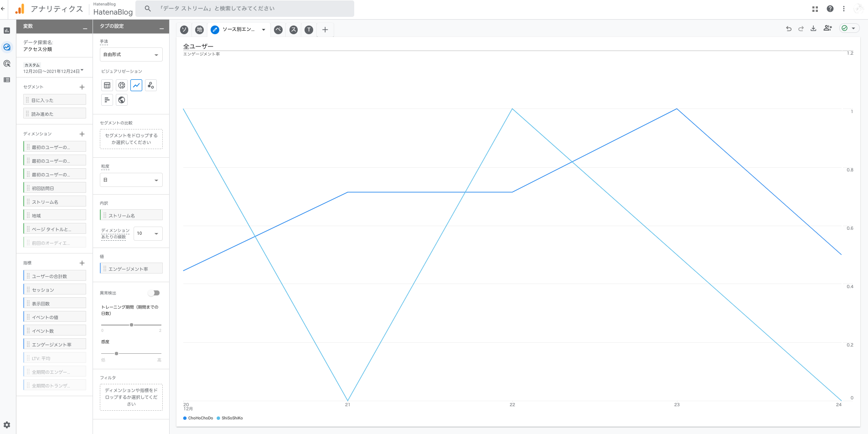Click the ストリーム名 breakdown chip
Viewport: 868px width, 434px height.
(x=131, y=215)
